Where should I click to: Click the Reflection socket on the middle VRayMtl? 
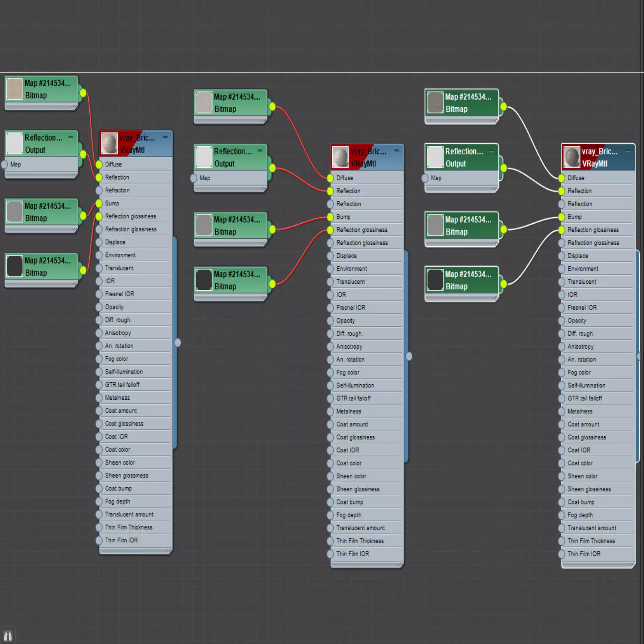point(330,191)
